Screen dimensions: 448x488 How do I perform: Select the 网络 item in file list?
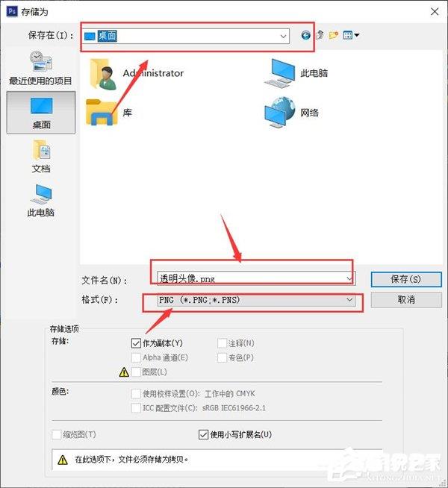(291, 113)
